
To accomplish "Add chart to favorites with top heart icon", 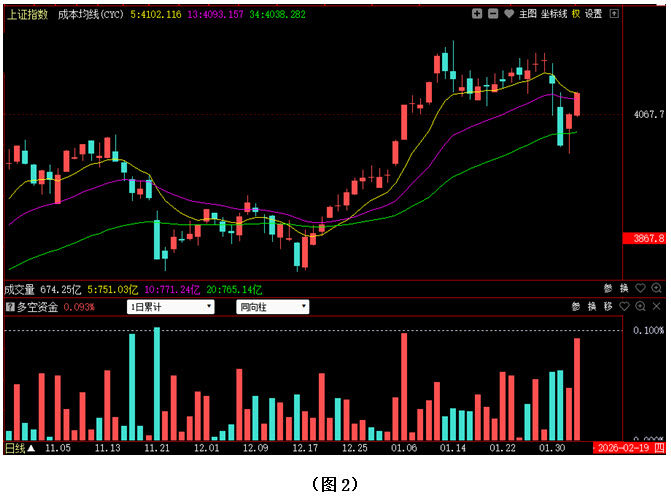I will pyautogui.click(x=509, y=14).
